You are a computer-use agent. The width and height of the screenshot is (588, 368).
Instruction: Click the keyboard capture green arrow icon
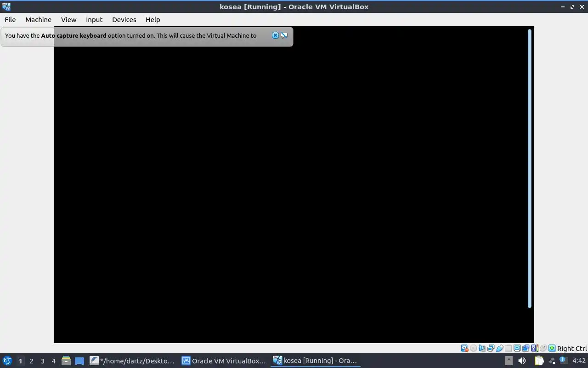click(552, 348)
